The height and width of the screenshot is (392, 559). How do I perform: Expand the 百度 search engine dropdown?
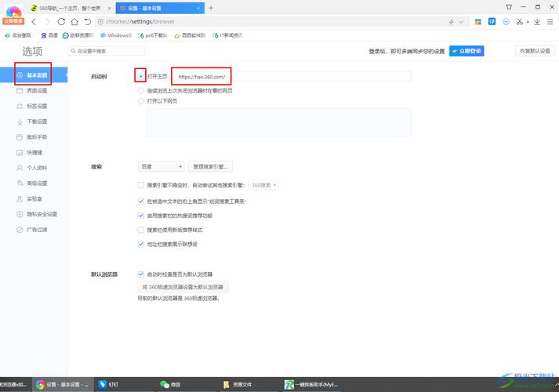(x=161, y=166)
